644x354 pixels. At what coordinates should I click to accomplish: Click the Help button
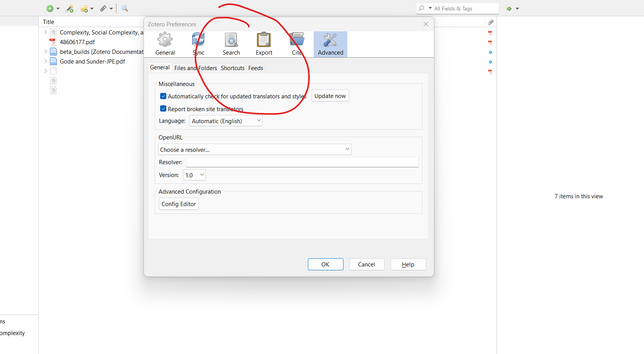(408, 264)
